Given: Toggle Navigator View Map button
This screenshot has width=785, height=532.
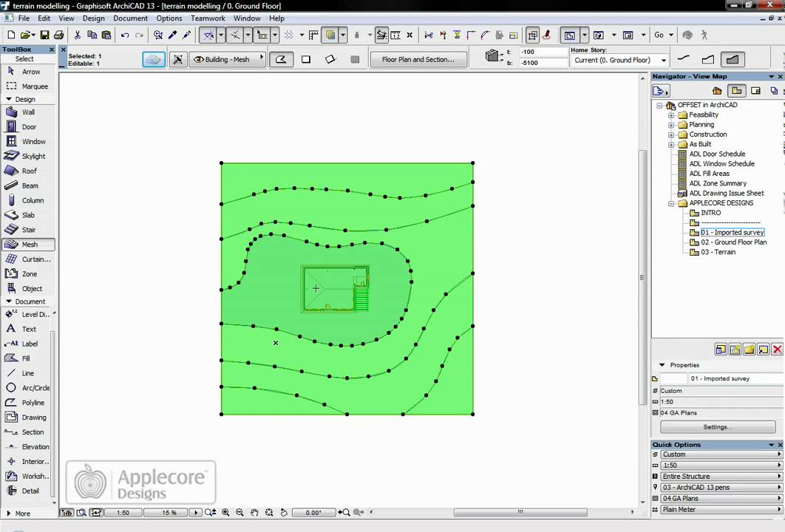Looking at the screenshot, I should 736,91.
